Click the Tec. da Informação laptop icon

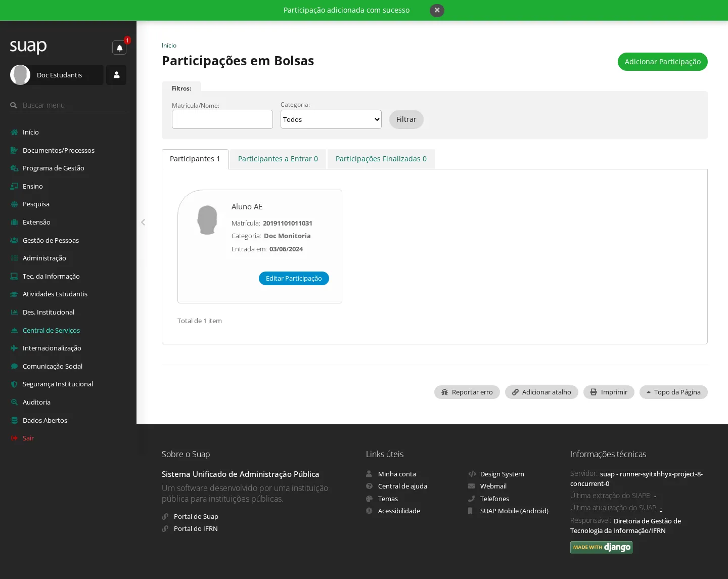pyautogui.click(x=14, y=276)
